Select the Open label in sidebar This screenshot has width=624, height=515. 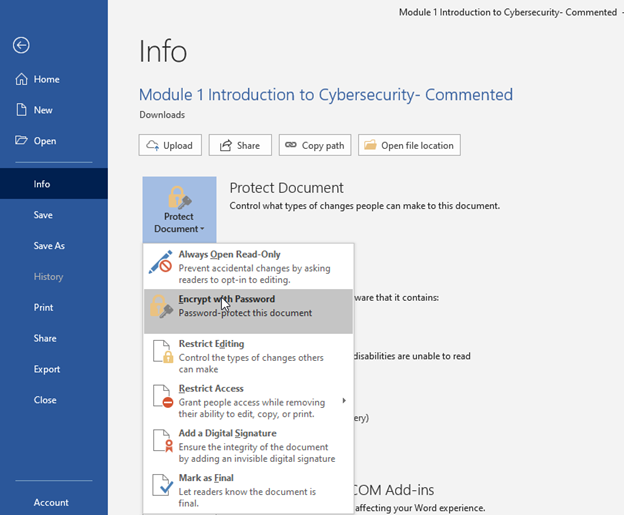[x=45, y=141]
